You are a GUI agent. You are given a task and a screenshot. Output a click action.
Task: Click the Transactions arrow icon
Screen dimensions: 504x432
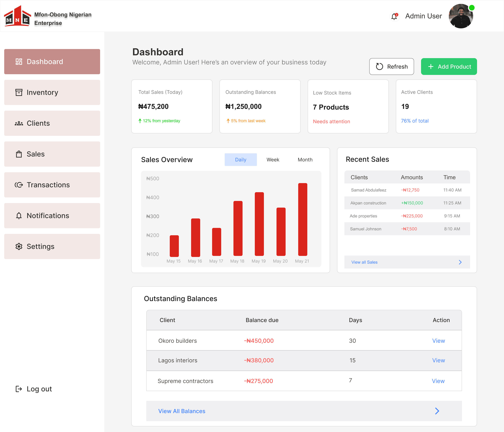(19, 185)
